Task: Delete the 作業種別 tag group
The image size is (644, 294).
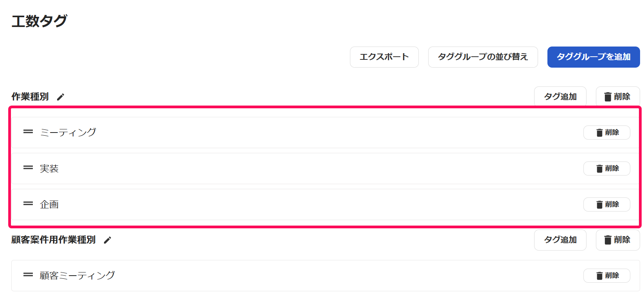Action: tap(618, 97)
